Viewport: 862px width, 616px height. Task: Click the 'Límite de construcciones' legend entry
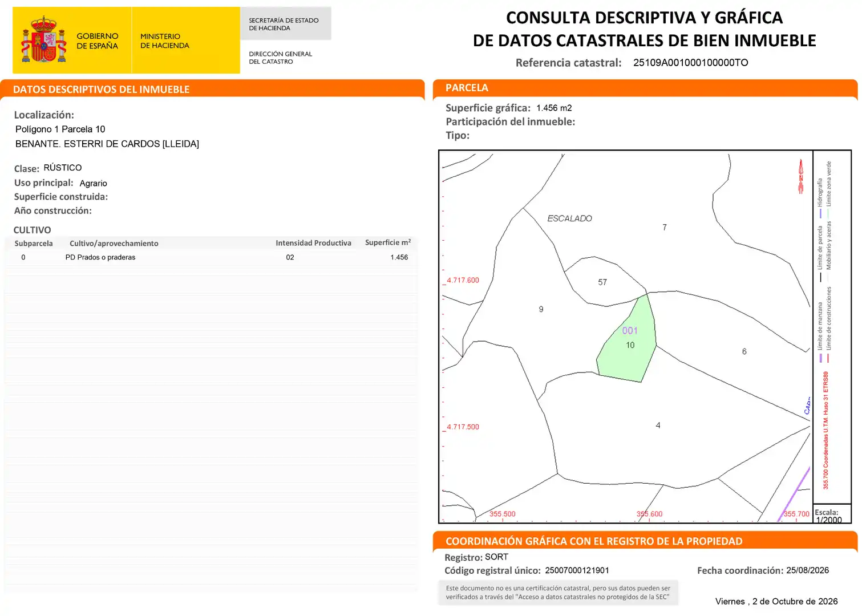point(829,324)
